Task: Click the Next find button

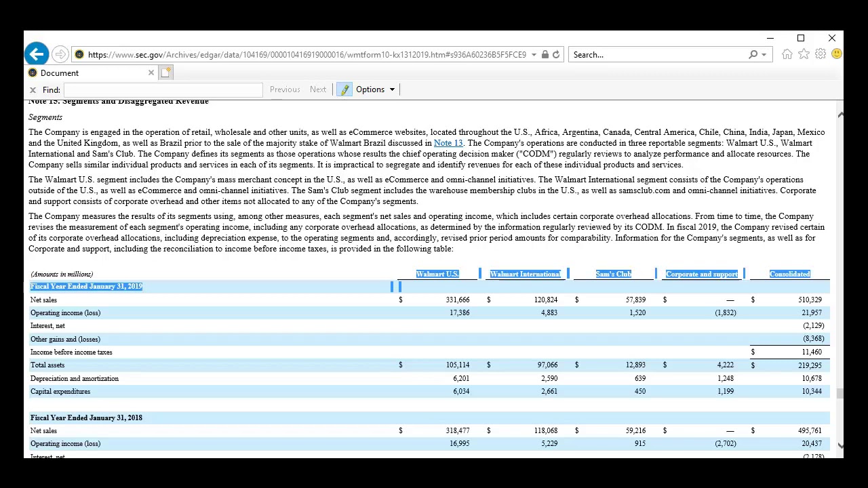Action: pyautogui.click(x=318, y=89)
